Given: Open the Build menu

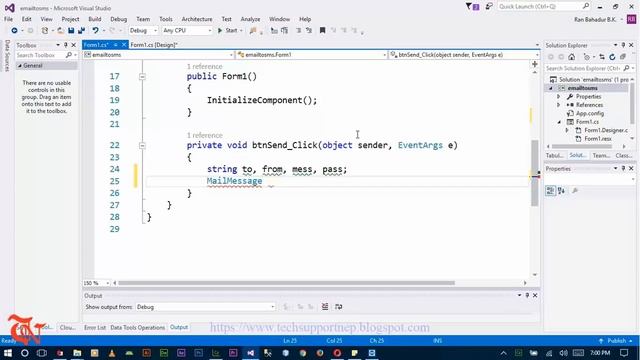Looking at the screenshot, I should coord(95,19).
